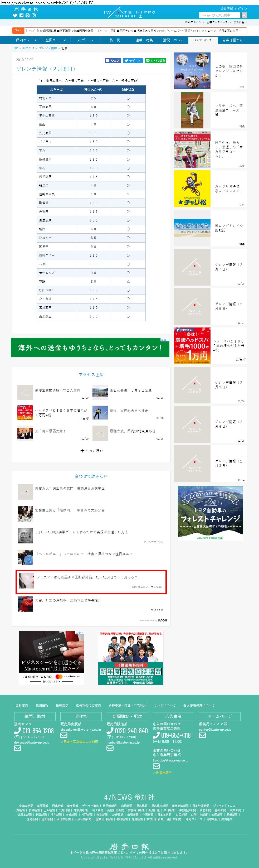Open the マリナーズ菊池雄星 news thumbnail
Image resolution: width=259 pixels, height=868 pixels.
(x=192, y=110)
